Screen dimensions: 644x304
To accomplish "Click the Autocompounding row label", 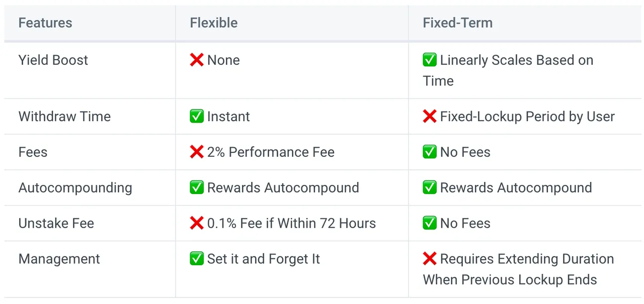I will click(75, 188).
